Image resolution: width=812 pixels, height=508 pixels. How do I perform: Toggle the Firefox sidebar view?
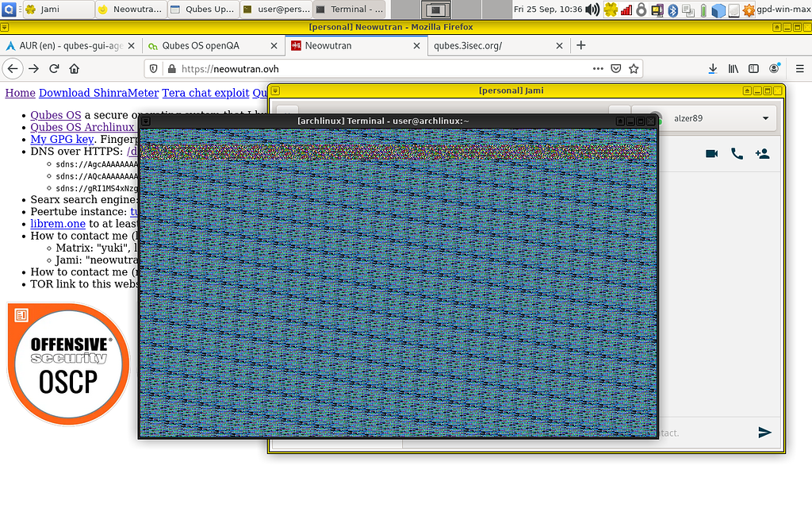pos(753,68)
